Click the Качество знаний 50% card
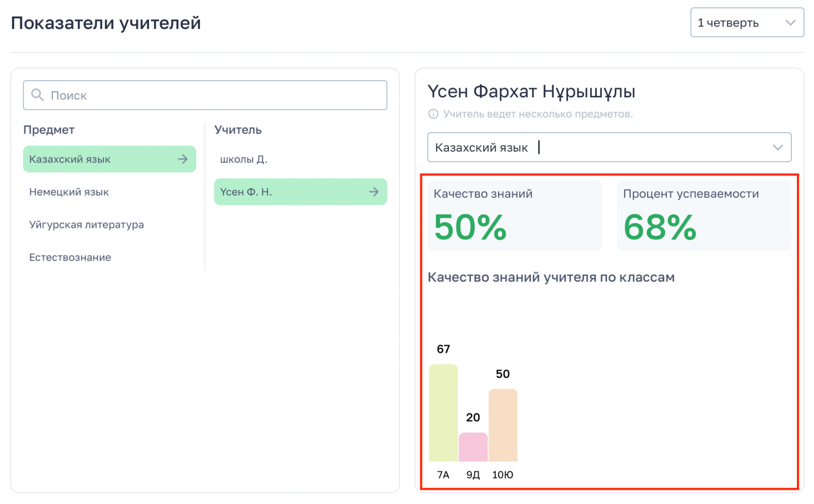Image resolution: width=814 pixels, height=504 pixels. 514,216
